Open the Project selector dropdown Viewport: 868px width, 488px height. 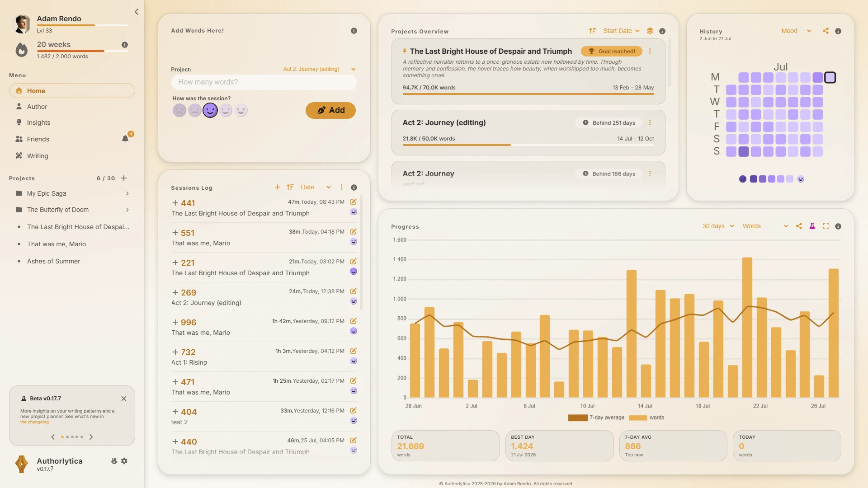coord(319,69)
